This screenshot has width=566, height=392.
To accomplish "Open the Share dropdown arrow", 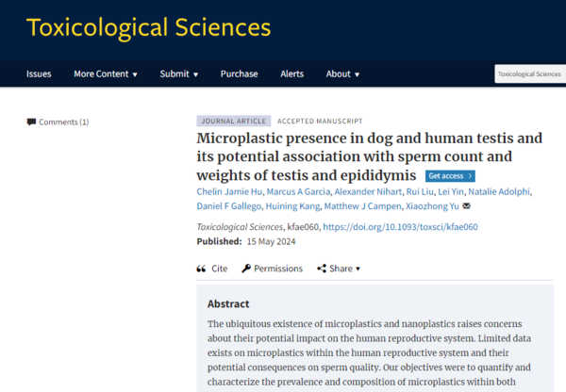I will click(x=358, y=269).
